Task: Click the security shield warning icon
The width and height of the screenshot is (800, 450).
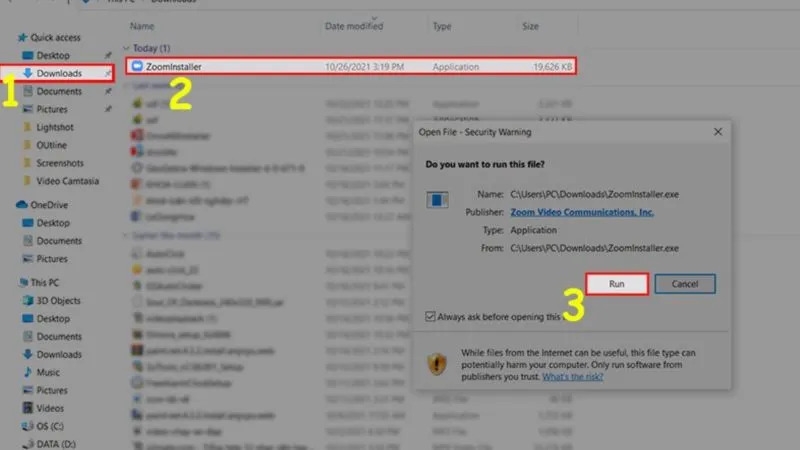Action: click(437, 364)
